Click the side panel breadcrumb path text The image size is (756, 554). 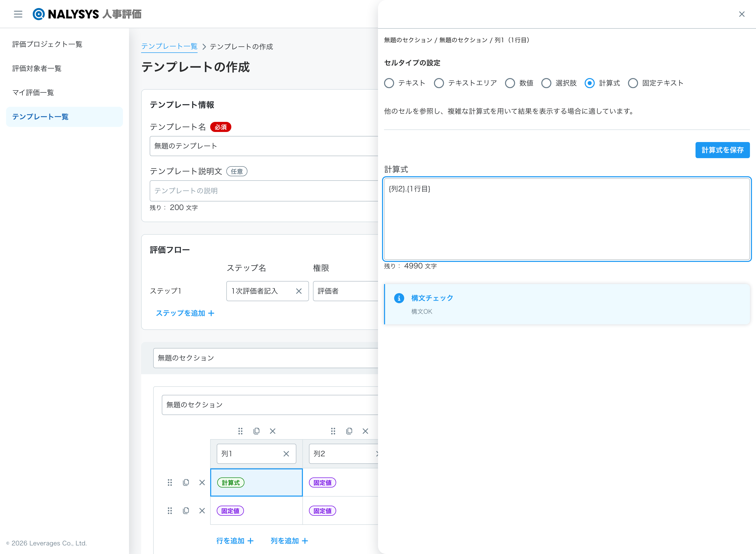(x=457, y=40)
